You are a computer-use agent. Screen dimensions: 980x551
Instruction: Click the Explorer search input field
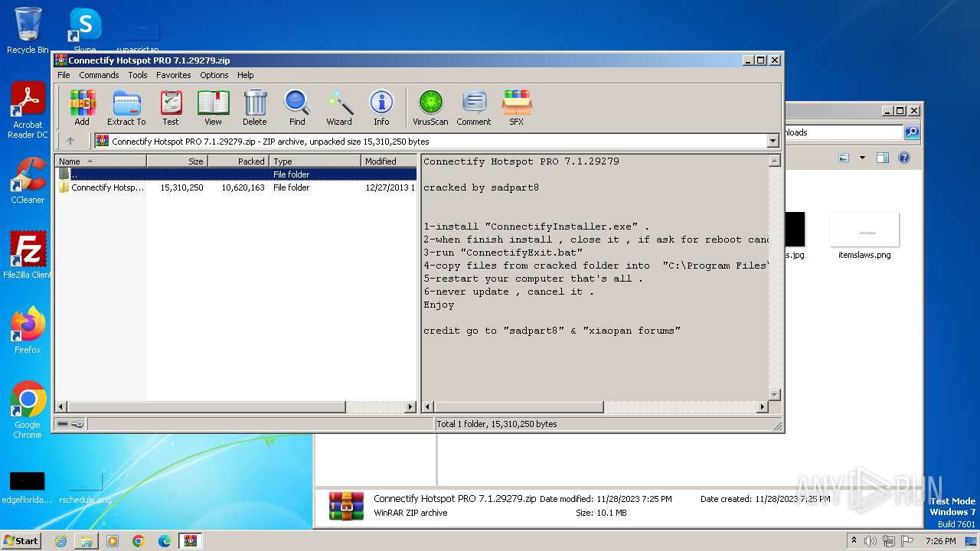844,132
